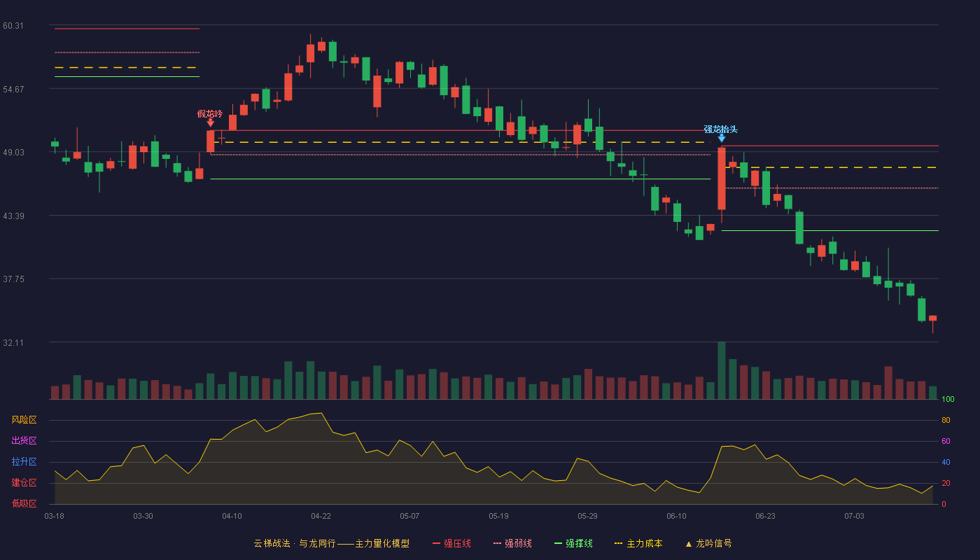Viewport: 980px width, 560px height.
Task: Click the 拉升区 zone label
Action: point(24,462)
